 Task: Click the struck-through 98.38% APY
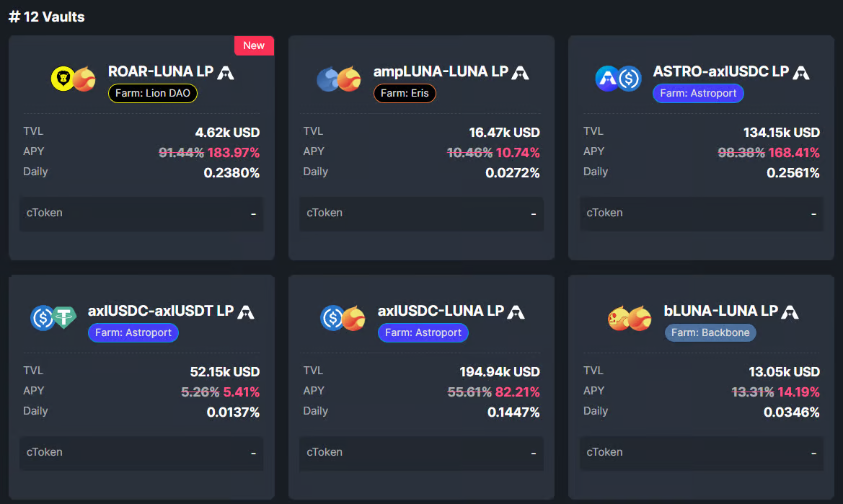741,153
